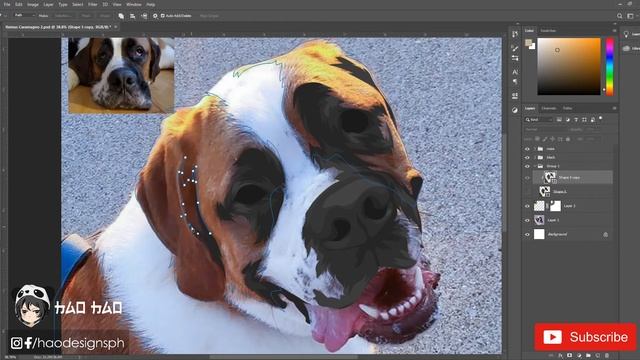Click Make Selection button in options bar
640x360 pixels.
pyautogui.click(x=63, y=16)
